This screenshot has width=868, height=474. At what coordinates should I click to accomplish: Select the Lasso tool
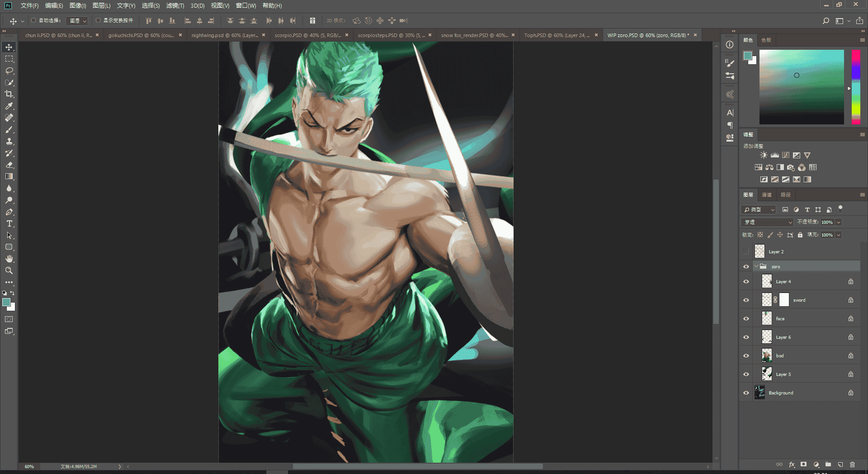click(9, 71)
